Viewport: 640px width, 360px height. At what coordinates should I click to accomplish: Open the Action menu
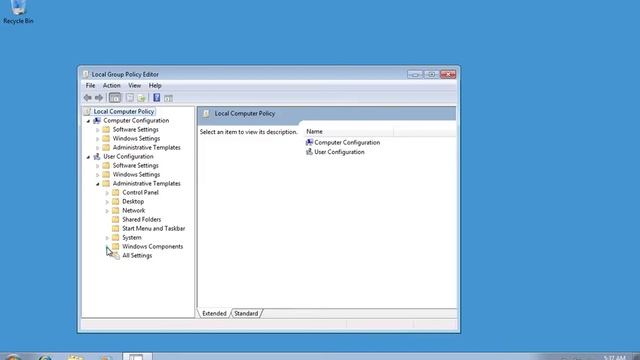[x=111, y=86]
